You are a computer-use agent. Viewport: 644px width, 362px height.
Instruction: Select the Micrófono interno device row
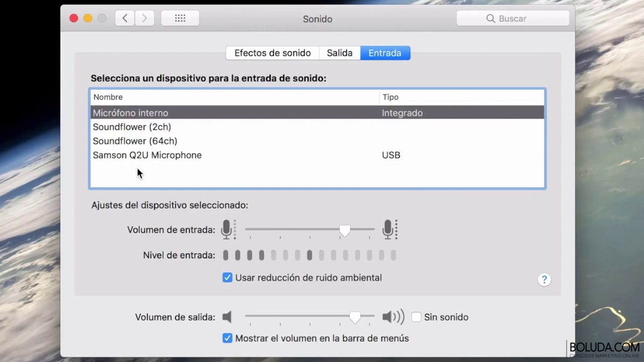pyautogui.click(x=317, y=113)
